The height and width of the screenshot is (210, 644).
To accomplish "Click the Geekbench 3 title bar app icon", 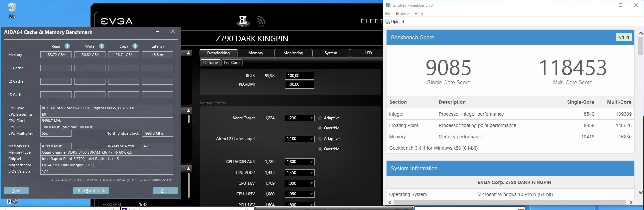I will click(388, 5).
